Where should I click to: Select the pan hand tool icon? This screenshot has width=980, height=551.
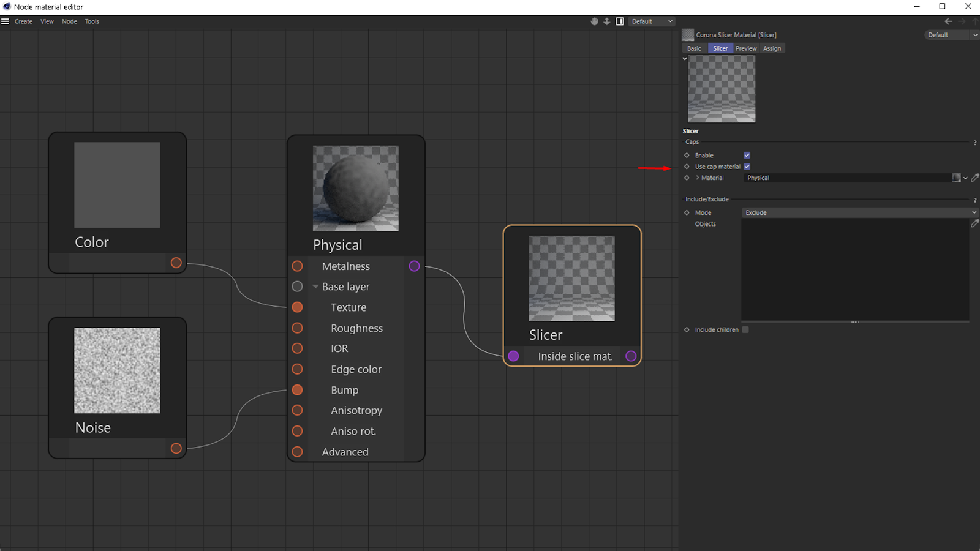pos(594,21)
